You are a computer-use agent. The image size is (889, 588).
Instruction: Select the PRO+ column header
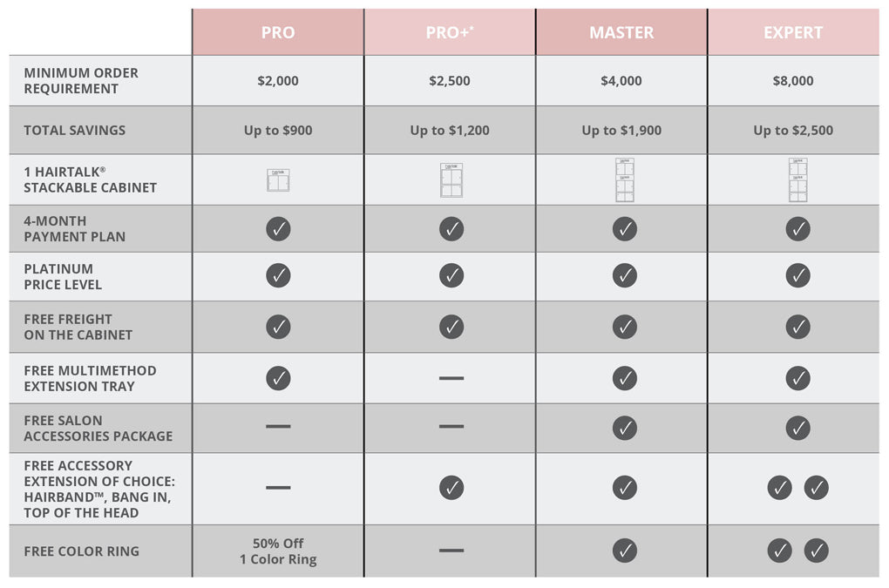(450, 33)
